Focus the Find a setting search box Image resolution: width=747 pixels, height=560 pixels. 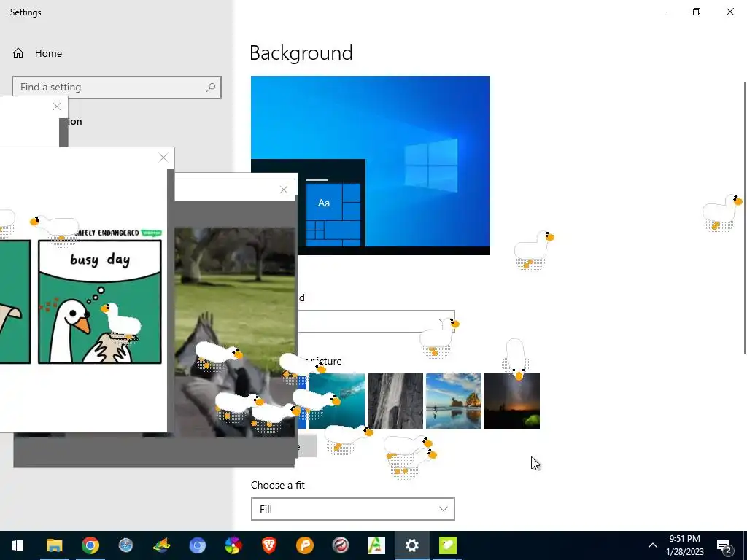point(117,87)
